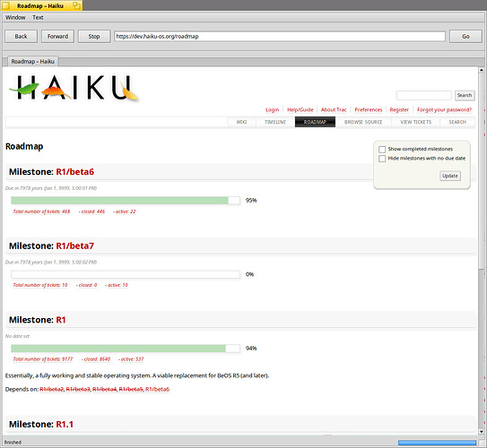Click the 'finished' status bar text

pyautogui.click(x=13, y=443)
